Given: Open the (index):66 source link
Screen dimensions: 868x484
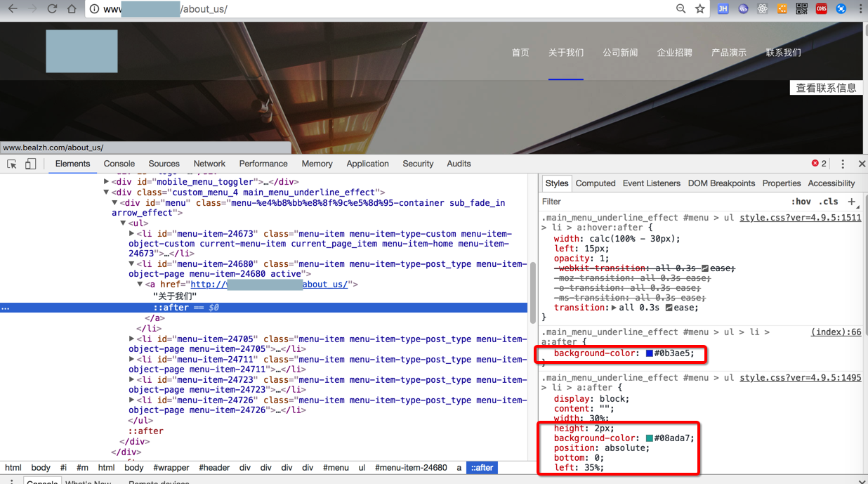Looking at the screenshot, I should coord(836,332).
